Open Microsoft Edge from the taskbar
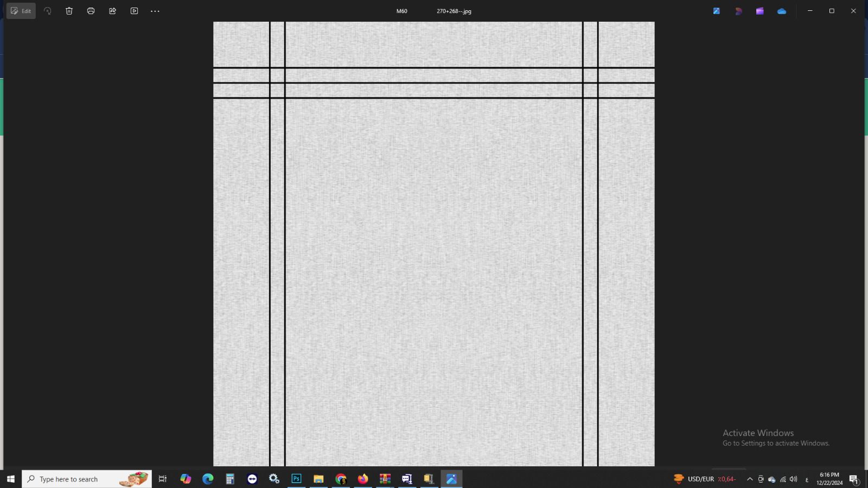The width and height of the screenshot is (868, 488). pos(208,479)
